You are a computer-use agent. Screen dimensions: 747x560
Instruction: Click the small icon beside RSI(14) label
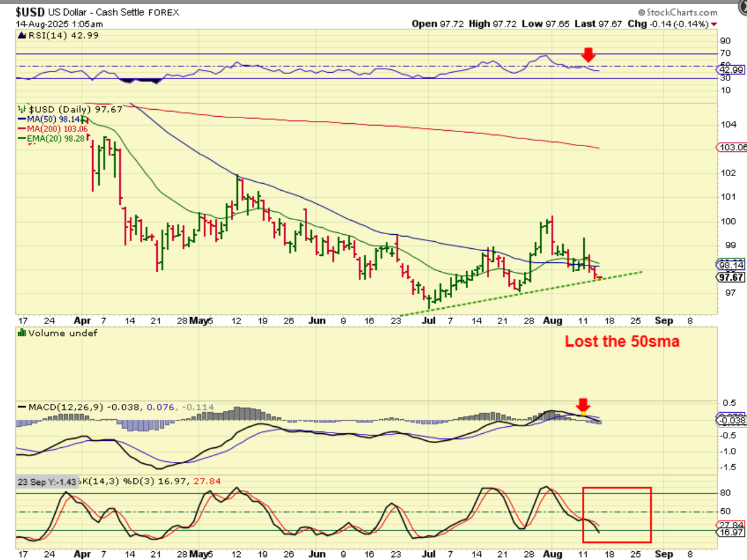pyautogui.click(x=22, y=35)
